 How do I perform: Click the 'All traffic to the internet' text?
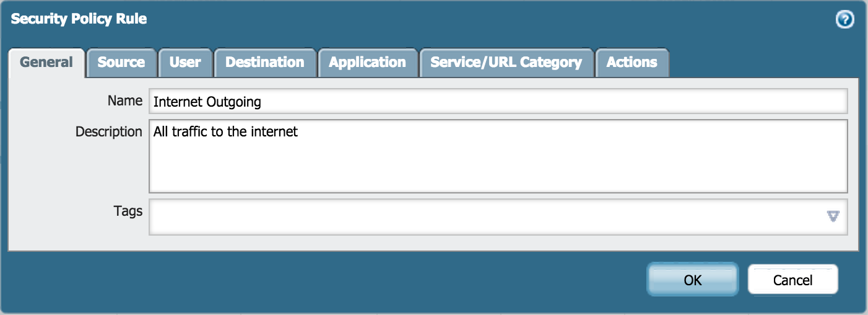coord(225,132)
